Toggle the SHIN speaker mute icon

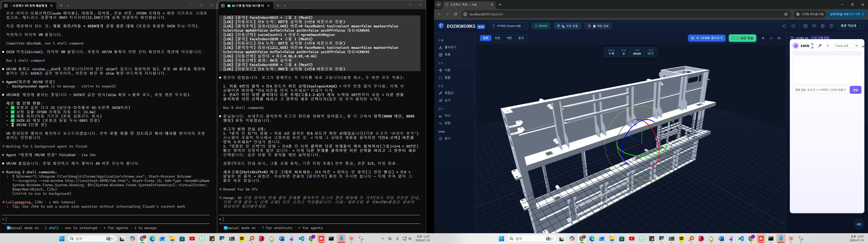coord(828,46)
